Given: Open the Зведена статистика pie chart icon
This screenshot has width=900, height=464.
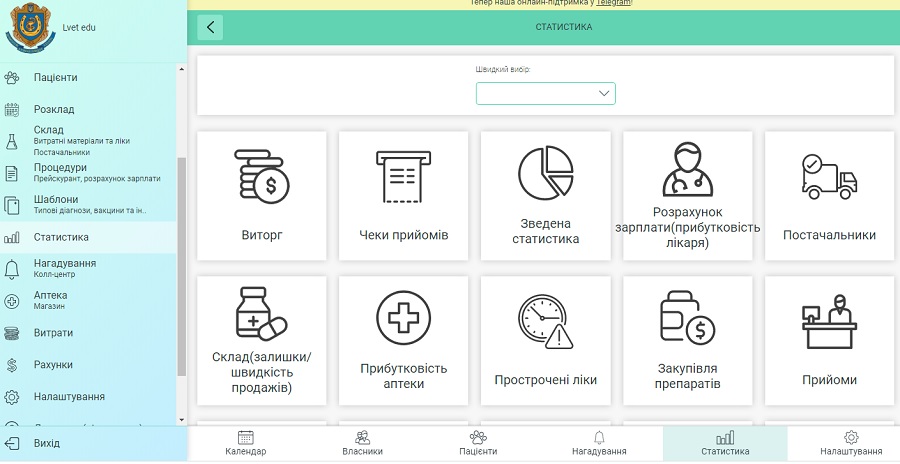Looking at the screenshot, I should click(546, 172).
